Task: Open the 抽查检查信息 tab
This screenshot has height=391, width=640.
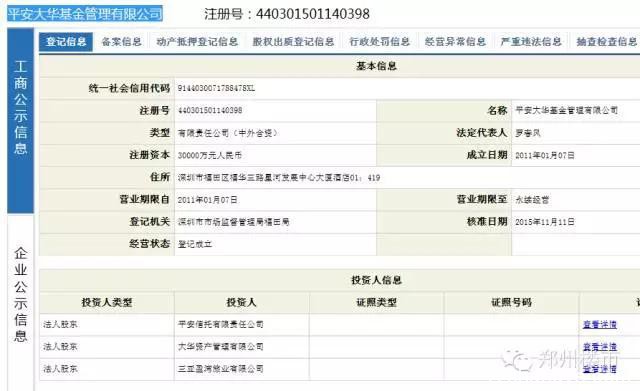Action: 607,42
